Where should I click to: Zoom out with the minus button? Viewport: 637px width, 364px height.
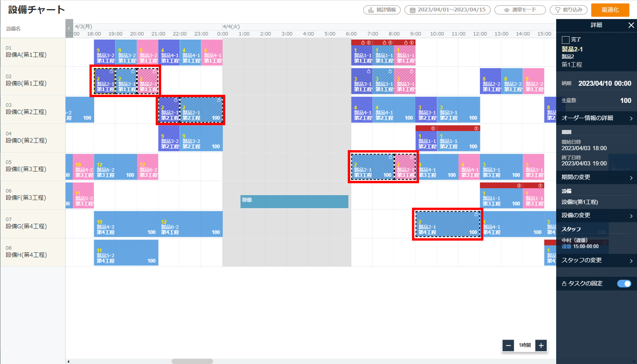508,346
